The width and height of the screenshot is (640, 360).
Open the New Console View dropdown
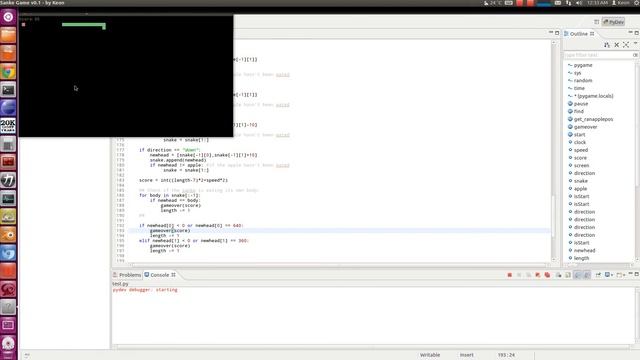tap(620, 275)
